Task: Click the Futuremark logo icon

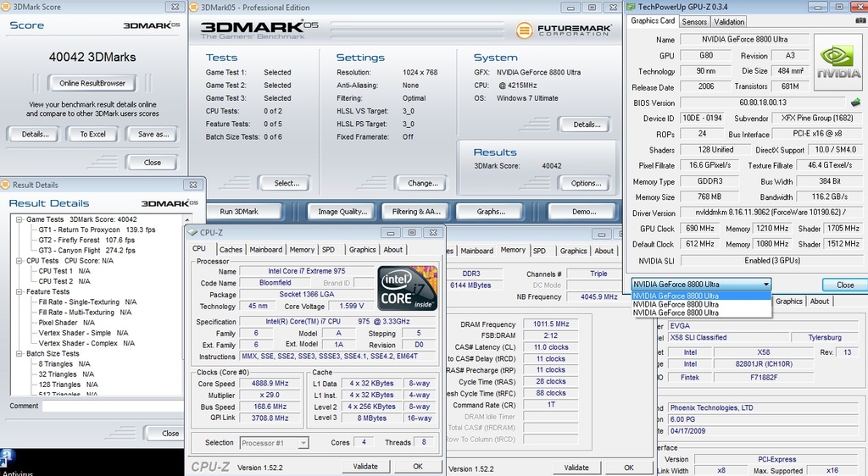Action: pyautogui.click(x=524, y=30)
